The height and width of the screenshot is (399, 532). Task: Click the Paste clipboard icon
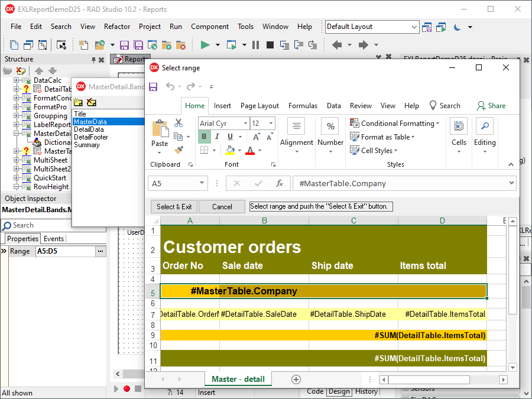[x=160, y=129]
